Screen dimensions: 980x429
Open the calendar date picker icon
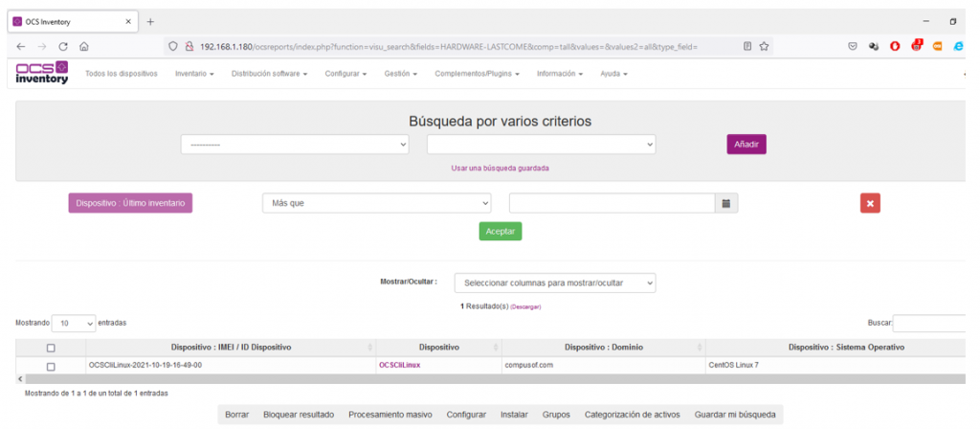point(726,203)
